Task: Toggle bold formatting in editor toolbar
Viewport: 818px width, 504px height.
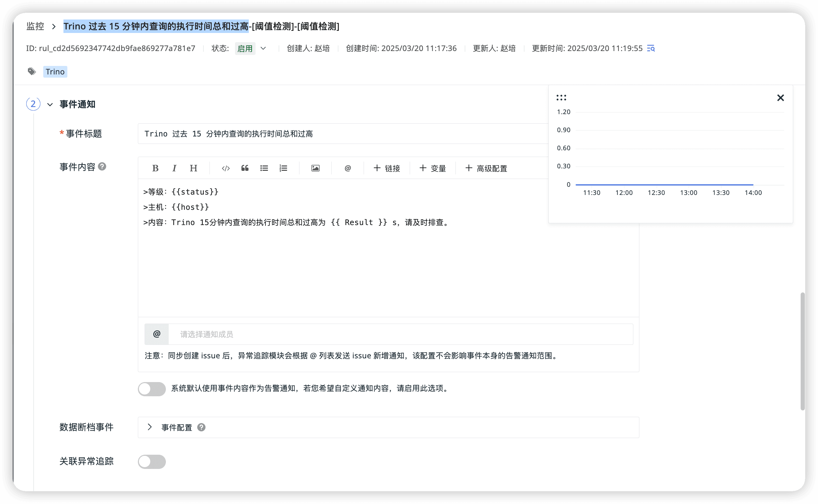Action: click(x=155, y=168)
